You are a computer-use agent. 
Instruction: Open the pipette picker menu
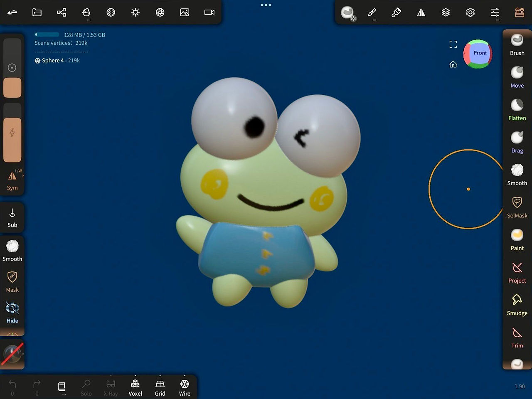click(397, 12)
